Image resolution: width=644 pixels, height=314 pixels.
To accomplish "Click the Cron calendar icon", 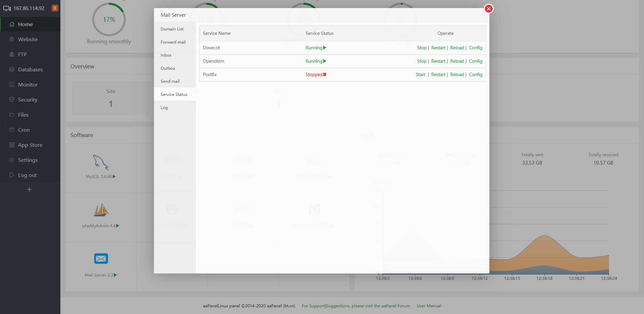I will [12, 130].
